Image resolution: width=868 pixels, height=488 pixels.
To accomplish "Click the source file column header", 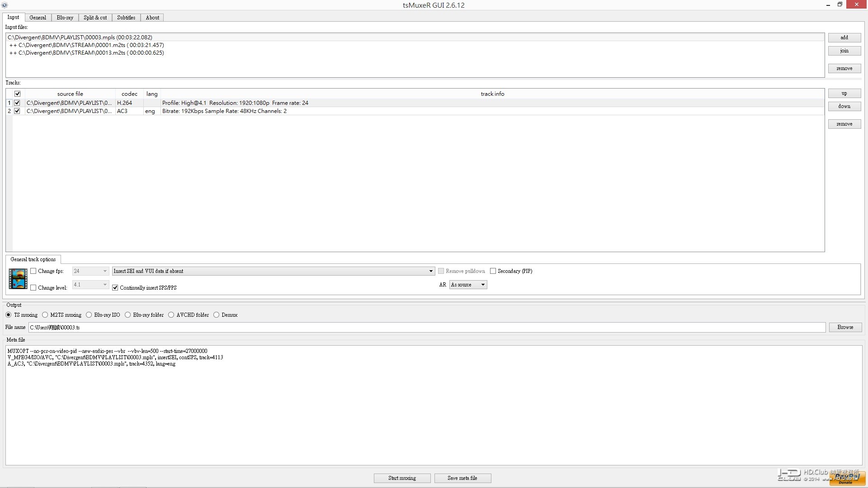I will [70, 94].
